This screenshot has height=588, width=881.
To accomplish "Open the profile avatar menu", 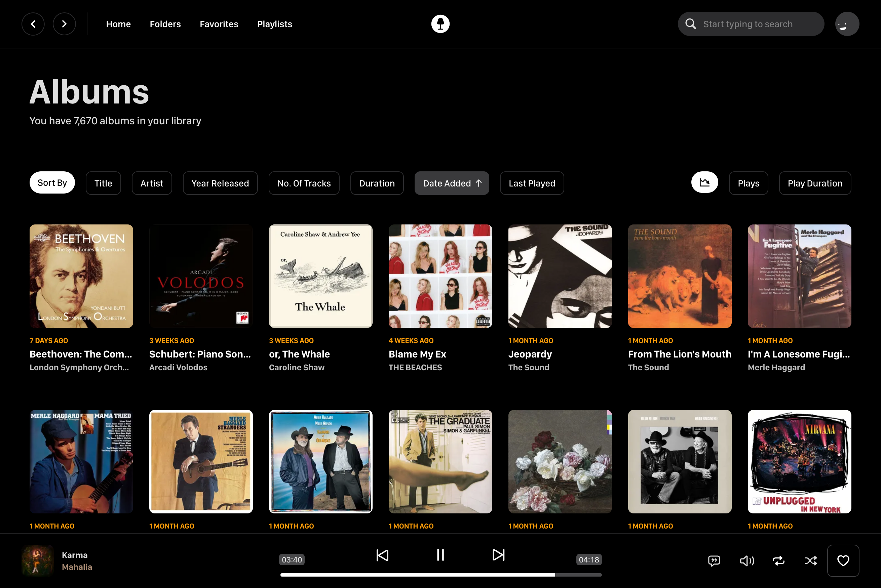I will [x=847, y=24].
